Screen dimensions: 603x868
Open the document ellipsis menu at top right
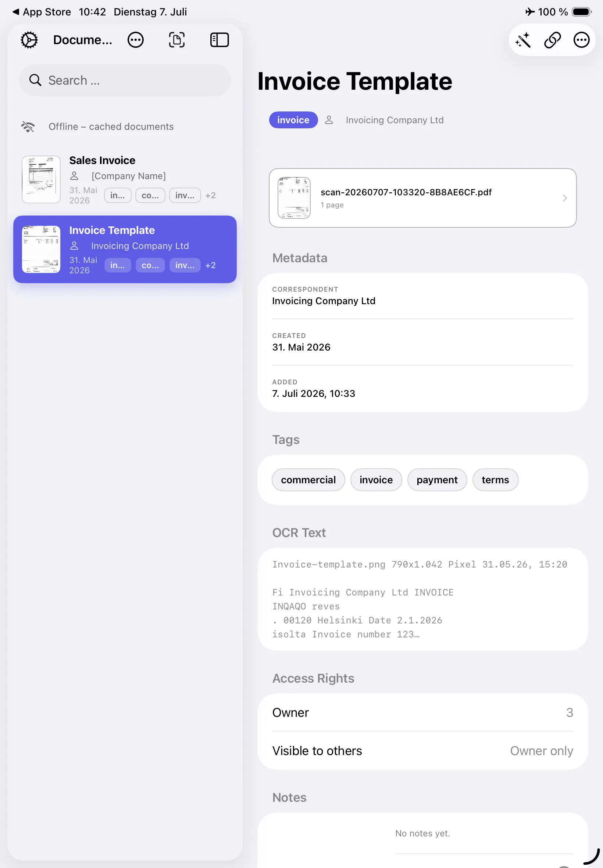pos(581,40)
